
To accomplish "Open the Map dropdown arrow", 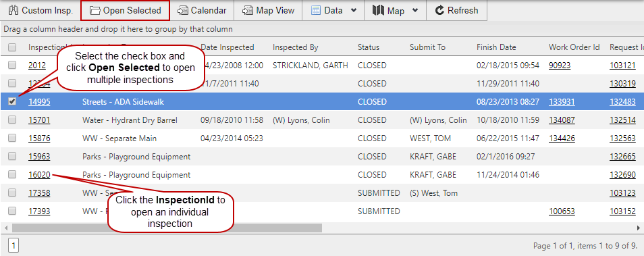I will [x=415, y=11].
